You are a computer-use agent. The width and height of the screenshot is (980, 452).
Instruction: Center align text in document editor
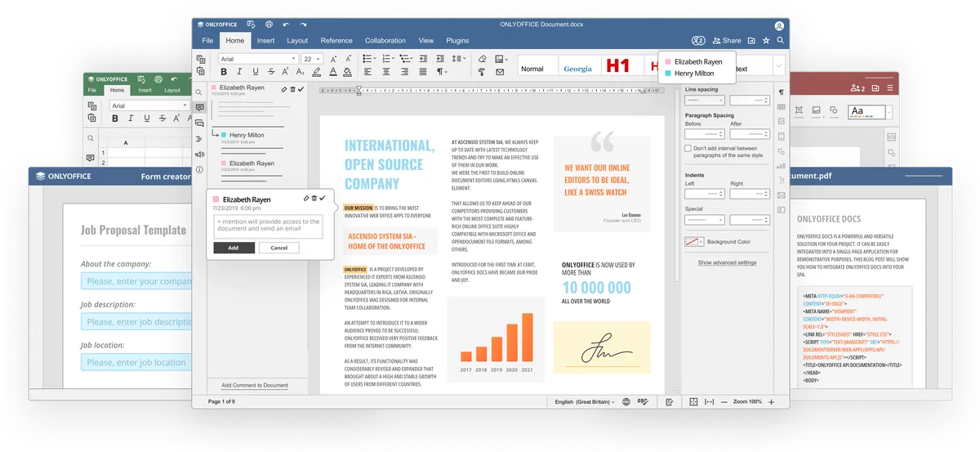point(386,72)
